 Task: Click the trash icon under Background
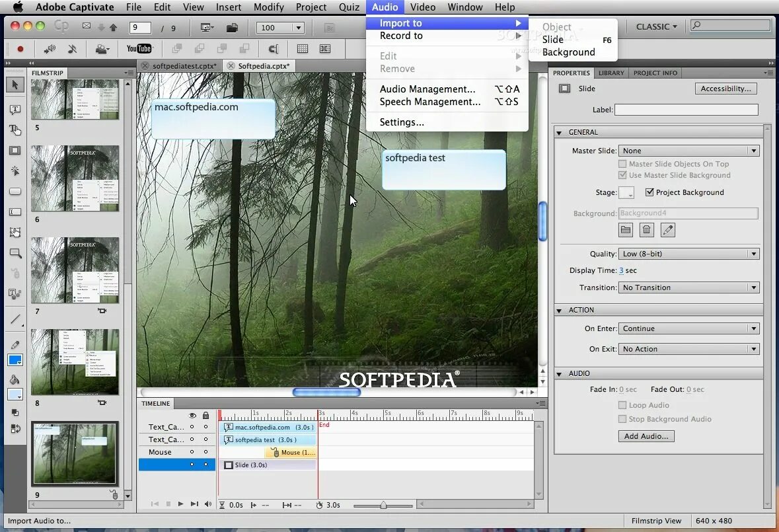pyautogui.click(x=646, y=230)
